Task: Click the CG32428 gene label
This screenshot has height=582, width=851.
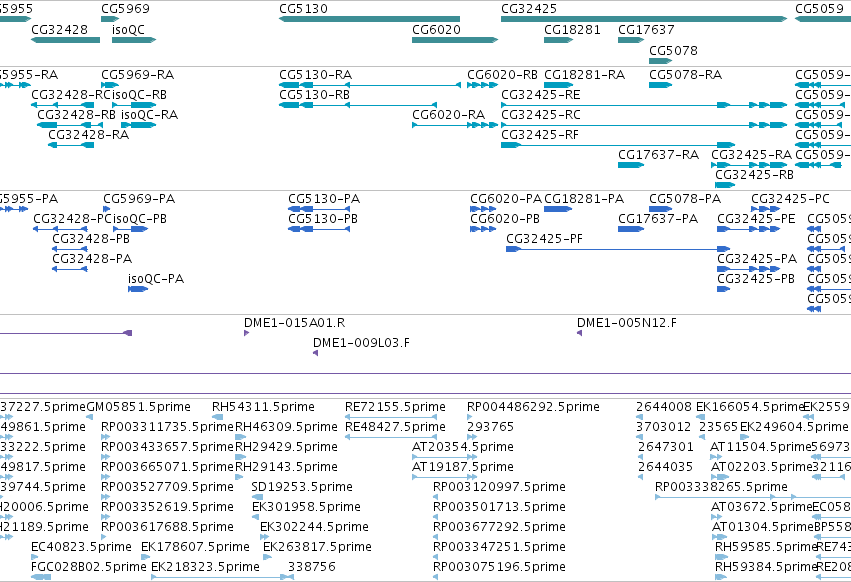Action: pyautogui.click(x=60, y=30)
